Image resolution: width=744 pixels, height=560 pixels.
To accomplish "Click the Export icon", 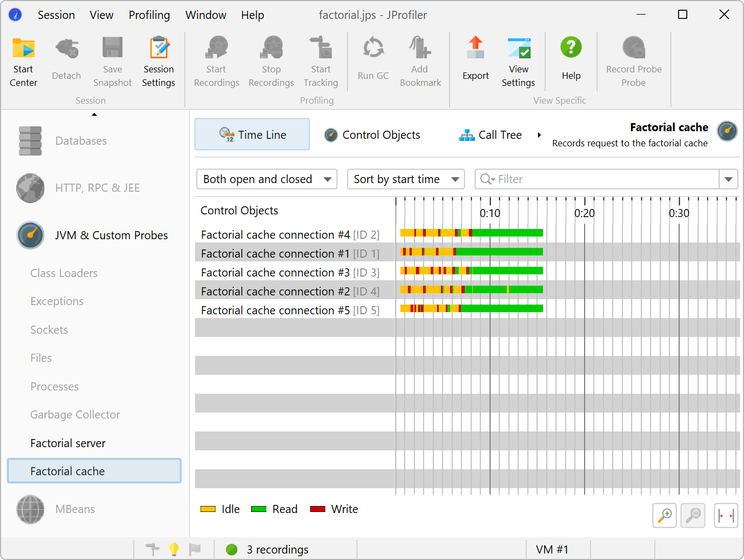I will tap(475, 48).
